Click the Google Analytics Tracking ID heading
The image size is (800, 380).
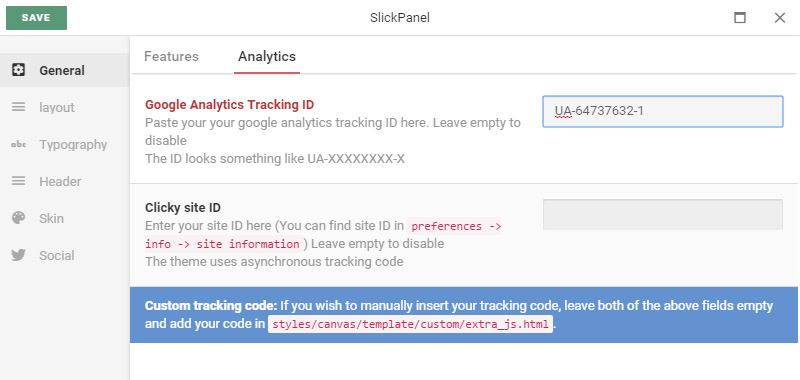(230, 105)
